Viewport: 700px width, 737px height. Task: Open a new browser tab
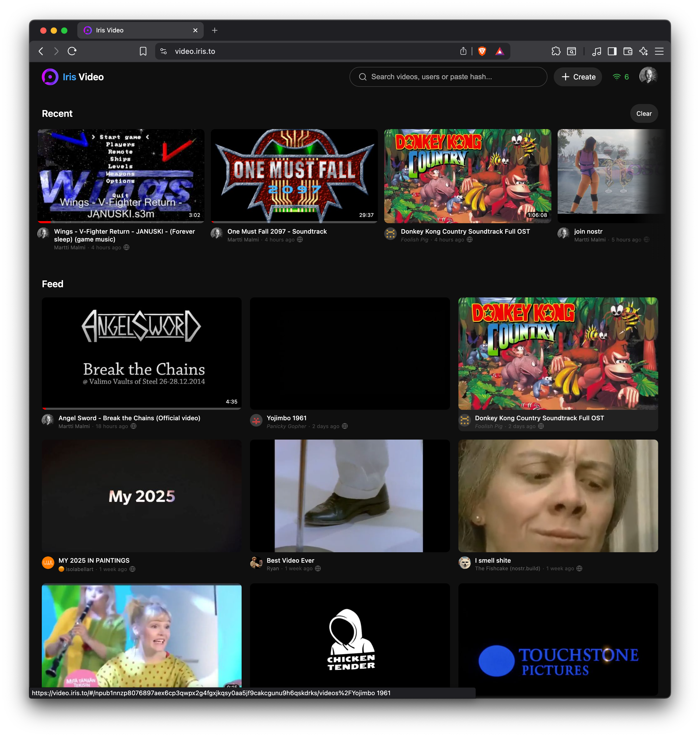214,30
